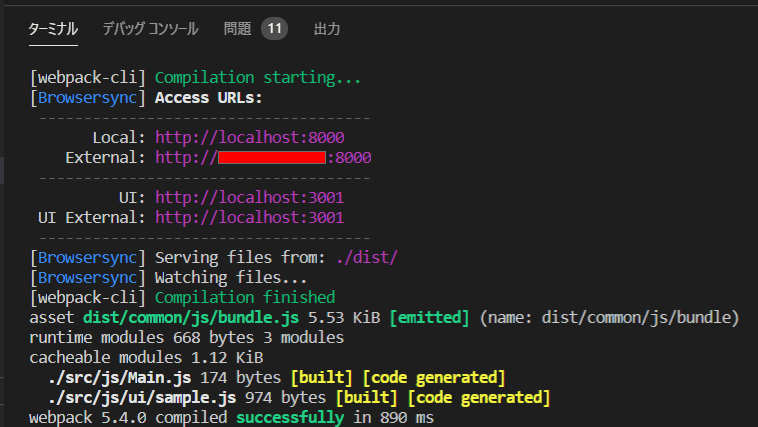Open the External URL ending in :8000
Image resolution: width=758 pixels, height=427 pixels.
[263, 158]
